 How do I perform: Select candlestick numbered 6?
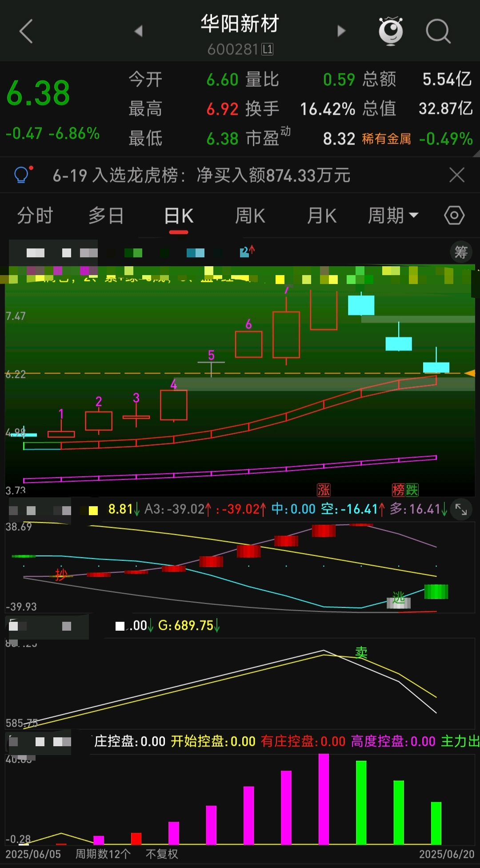tap(249, 344)
